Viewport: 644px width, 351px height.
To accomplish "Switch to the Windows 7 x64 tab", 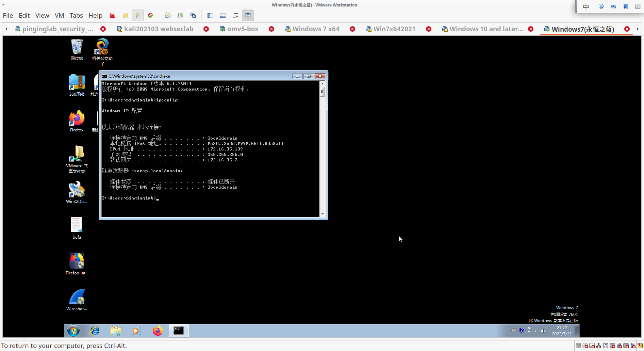I will (312, 29).
